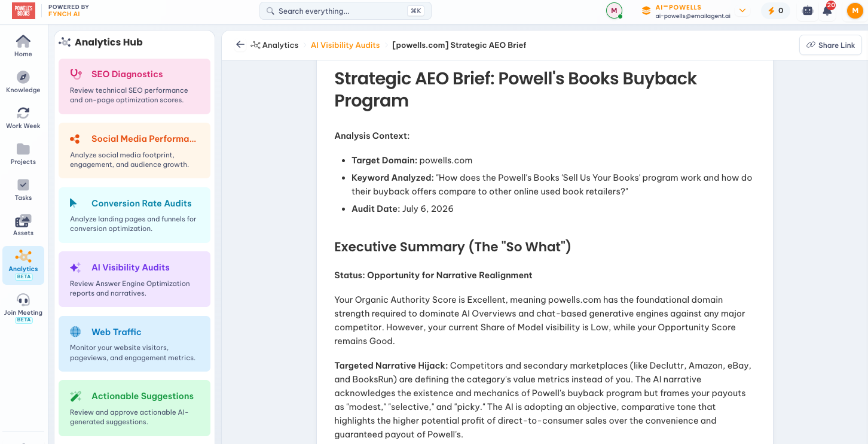Click the ⌘K shortcut badge

pyautogui.click(x=415, y=11)
